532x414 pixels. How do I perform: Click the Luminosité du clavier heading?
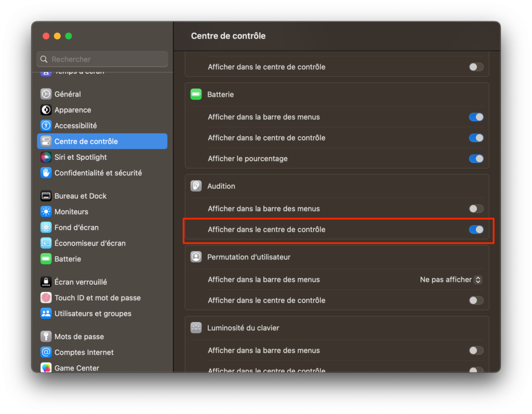243,328
